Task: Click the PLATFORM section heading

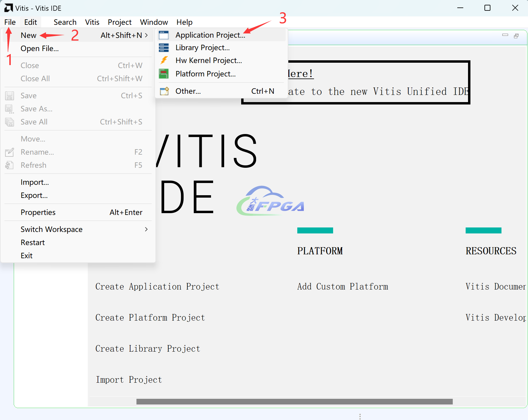Action: pos(320,251)
